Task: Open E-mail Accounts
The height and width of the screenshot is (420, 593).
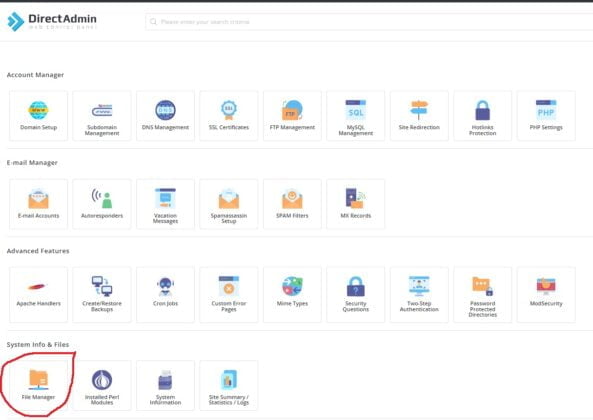Action: (39, 204)
